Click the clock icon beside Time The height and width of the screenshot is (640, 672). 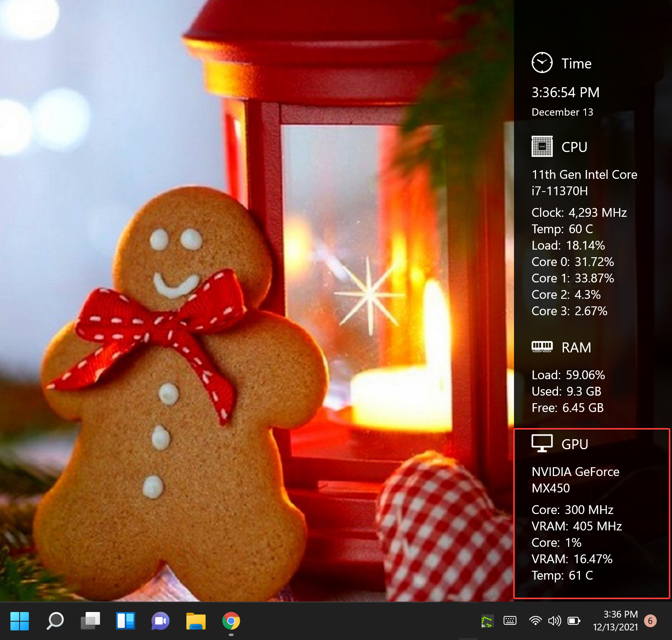click(542, 63)
